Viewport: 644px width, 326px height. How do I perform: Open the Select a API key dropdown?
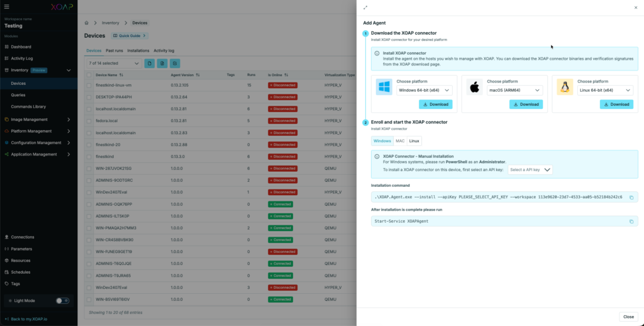click(530, 170)
